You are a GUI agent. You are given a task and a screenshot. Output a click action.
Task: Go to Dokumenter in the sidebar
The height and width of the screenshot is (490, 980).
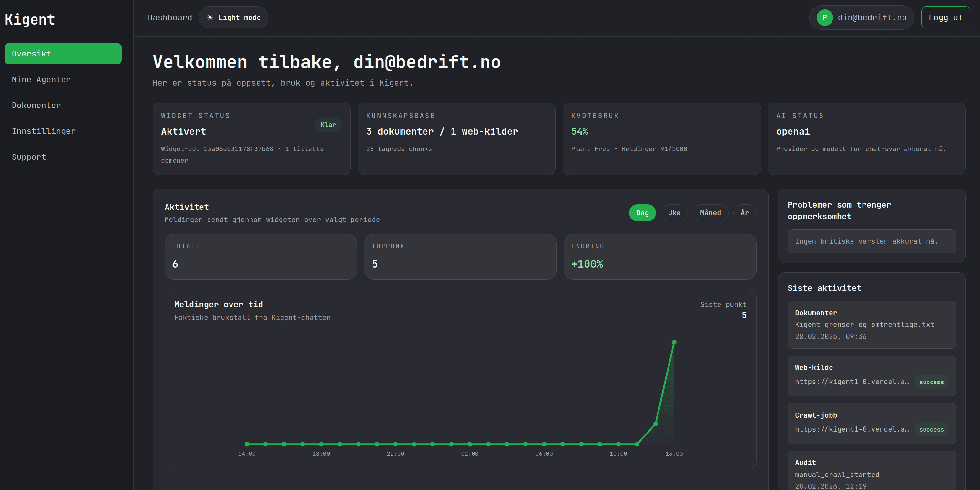click(36, 105)
